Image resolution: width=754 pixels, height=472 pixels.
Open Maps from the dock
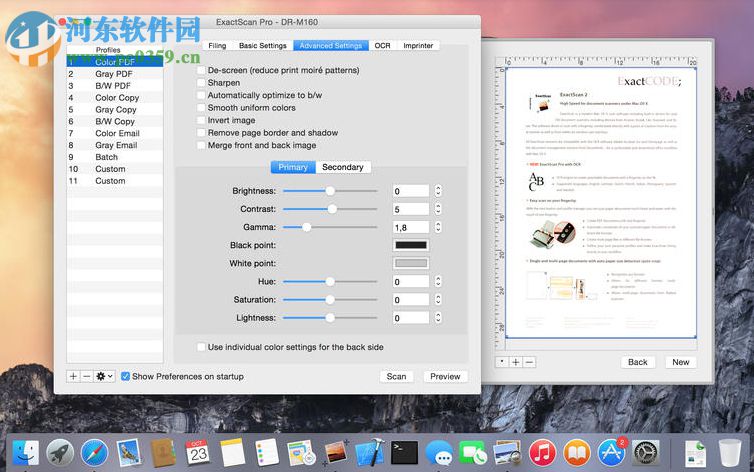click(x=301, y=452)
